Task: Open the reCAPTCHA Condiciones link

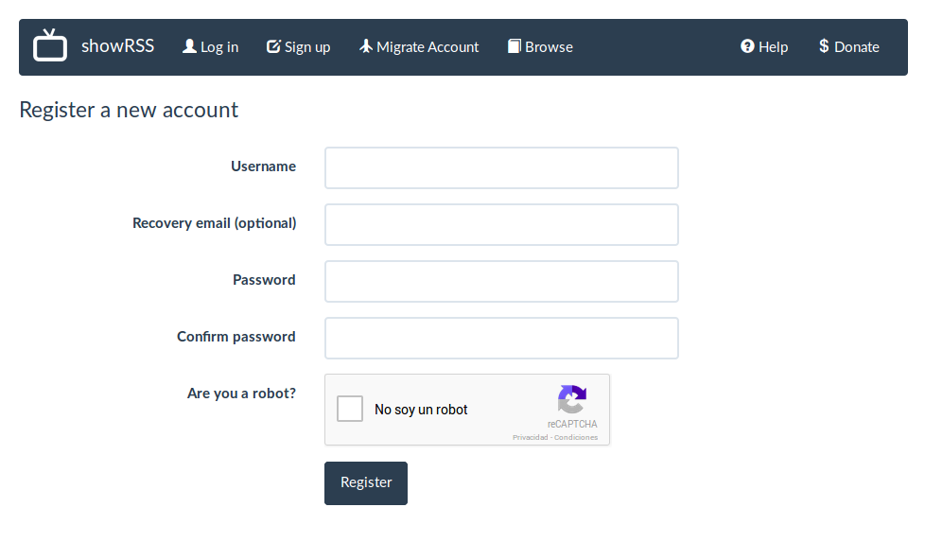Action: 576,437
